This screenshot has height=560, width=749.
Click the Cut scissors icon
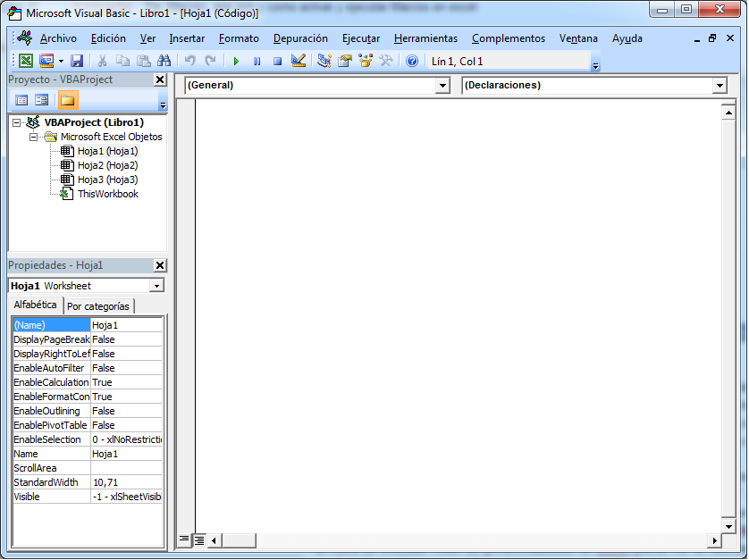click(102, 61)
